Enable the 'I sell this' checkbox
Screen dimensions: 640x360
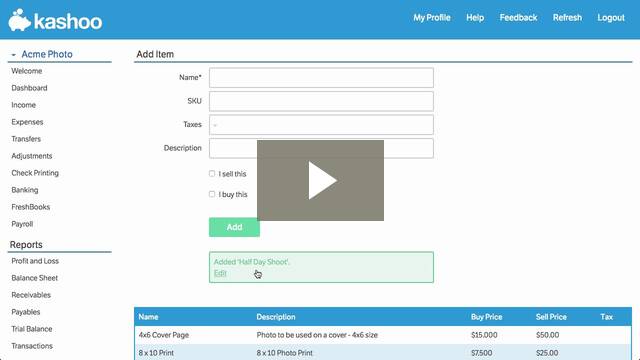[212, 173]
